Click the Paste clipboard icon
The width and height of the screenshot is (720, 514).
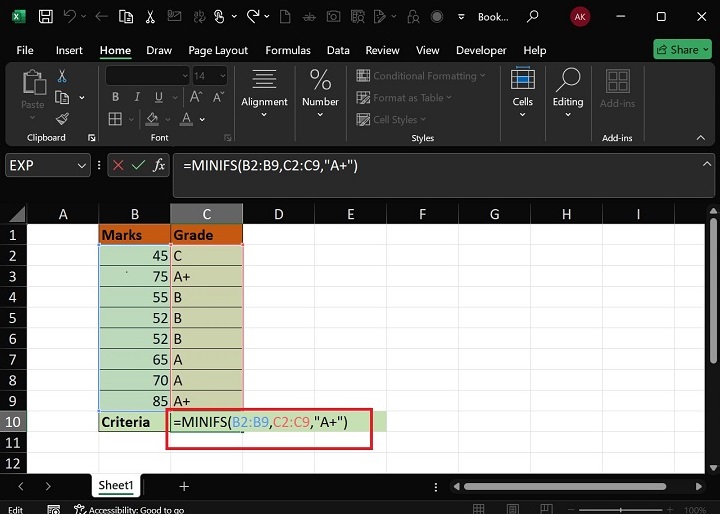click(x=34, y=83)
